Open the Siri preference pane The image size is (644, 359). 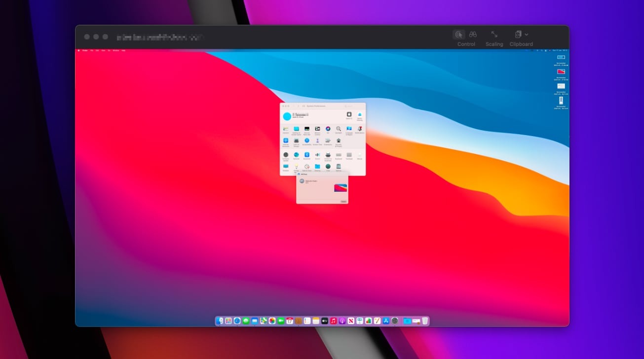[328, 129]
